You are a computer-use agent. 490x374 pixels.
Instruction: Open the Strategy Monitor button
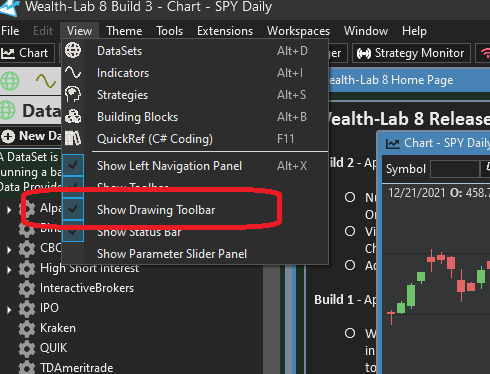[x=411, y=53]
